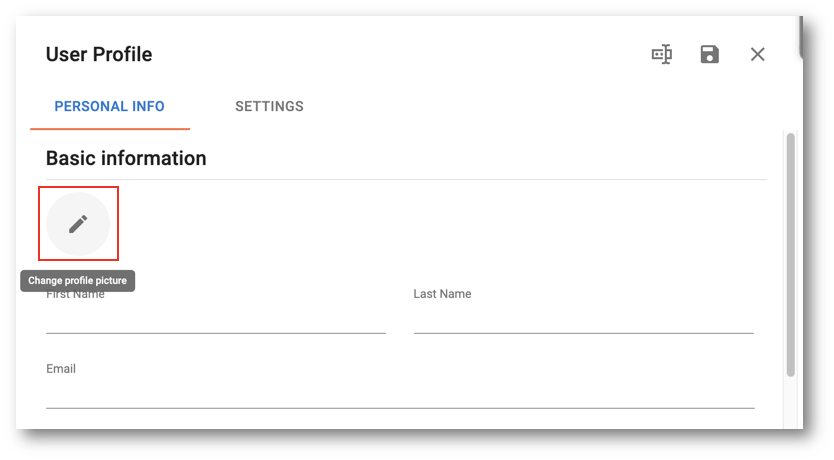Click the partially hidden "First Name" label
This screenshot has height=460, width=834.
click(x=76, y=295)
